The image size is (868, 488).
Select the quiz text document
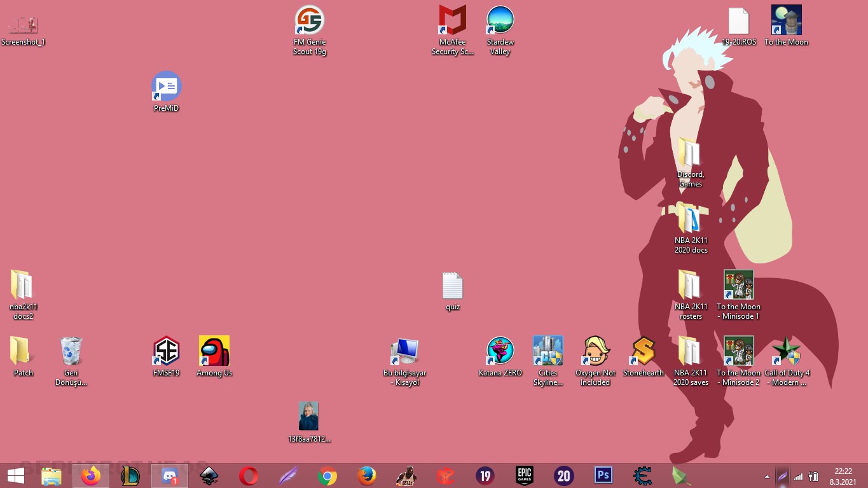(x=453, y=291)
